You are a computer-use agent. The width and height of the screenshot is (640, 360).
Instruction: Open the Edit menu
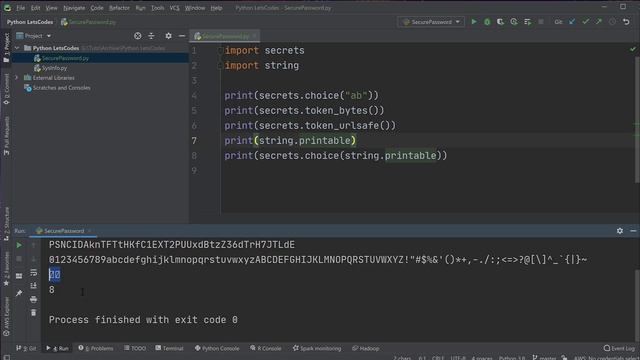pyautogui.click(x=36, y=8)
